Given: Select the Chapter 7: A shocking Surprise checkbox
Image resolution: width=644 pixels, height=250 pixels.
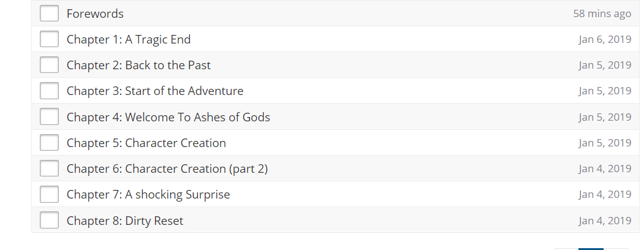Looking at the screenshot, I should [49, 194].
